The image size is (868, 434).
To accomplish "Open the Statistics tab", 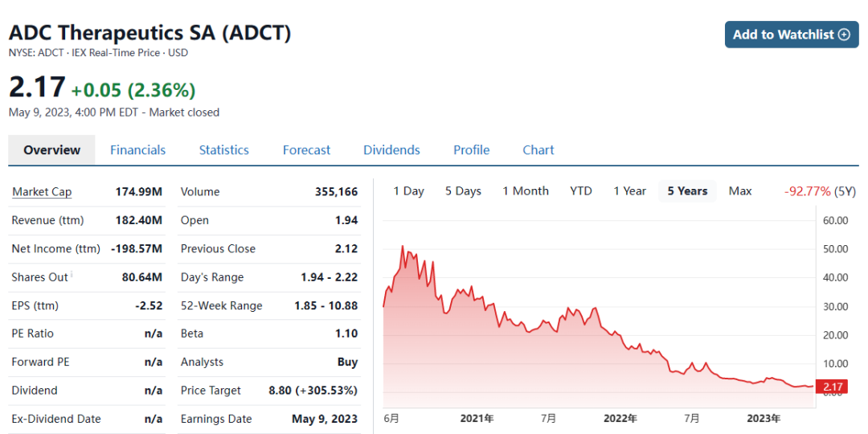I will coord(223,150).
